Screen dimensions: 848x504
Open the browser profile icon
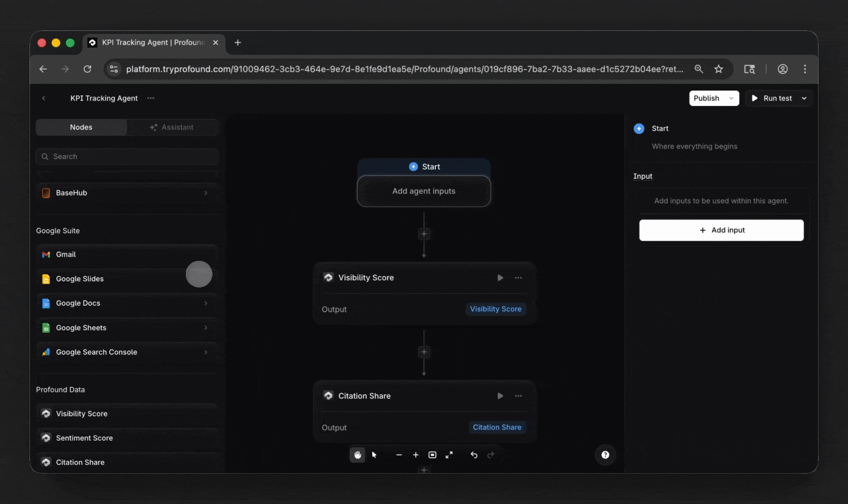click(783, 69)
